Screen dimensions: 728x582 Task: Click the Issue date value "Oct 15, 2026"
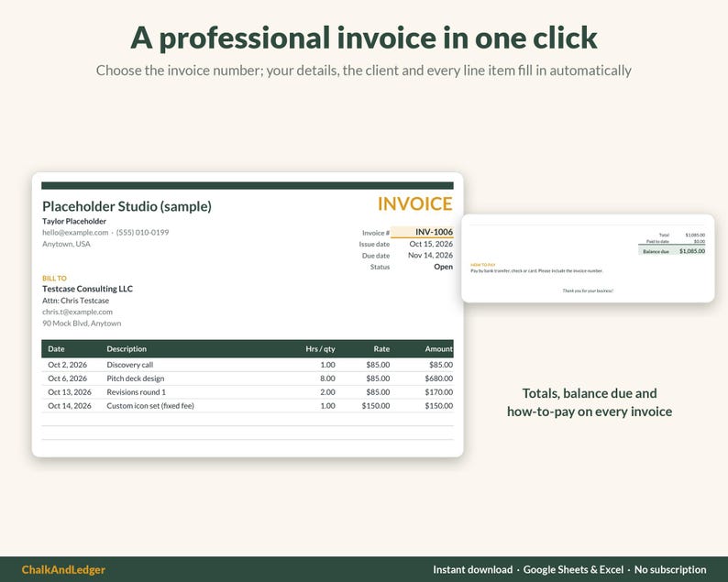431,244
